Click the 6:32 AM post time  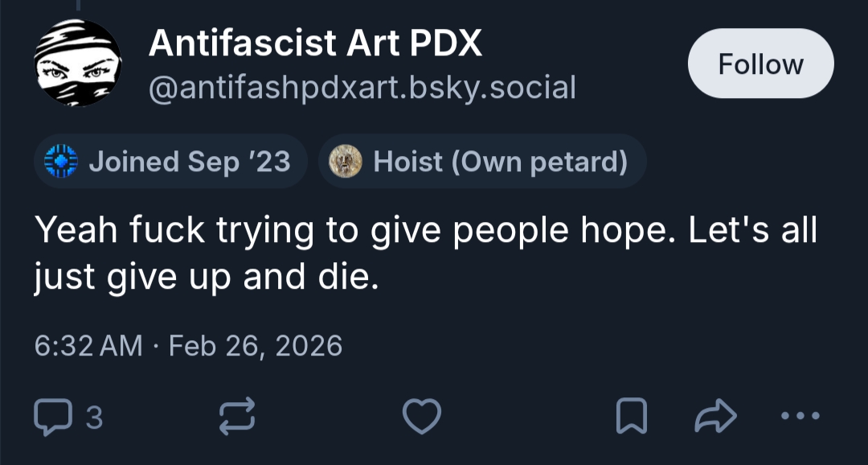88,346
